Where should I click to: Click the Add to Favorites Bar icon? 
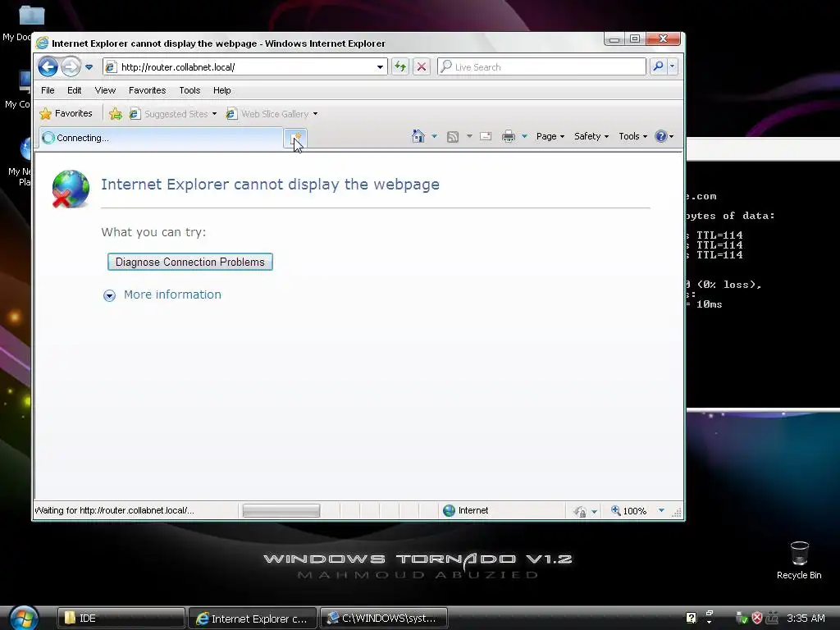115,113
